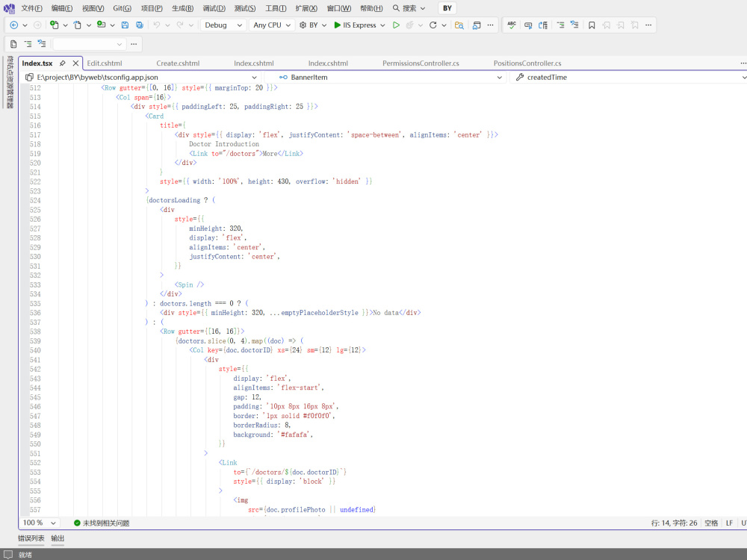Switch to the PermissionsController.cs tab

(x=421, y=63)
